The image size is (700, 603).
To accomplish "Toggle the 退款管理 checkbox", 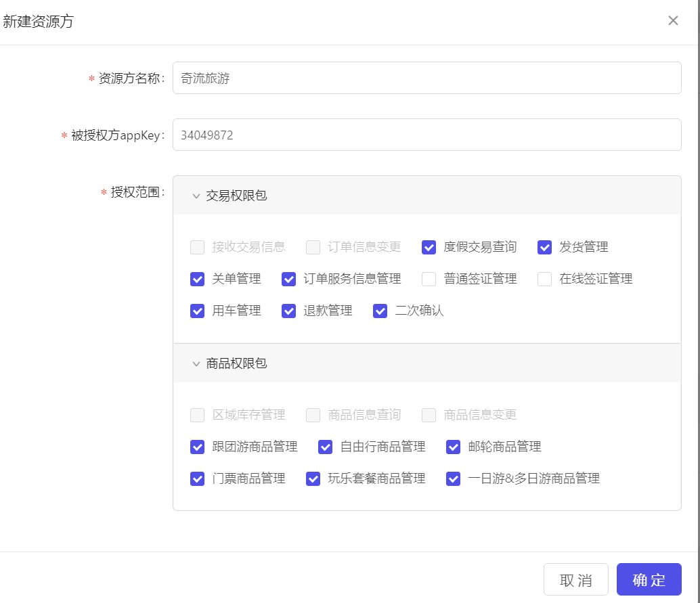I will [289, 311].
